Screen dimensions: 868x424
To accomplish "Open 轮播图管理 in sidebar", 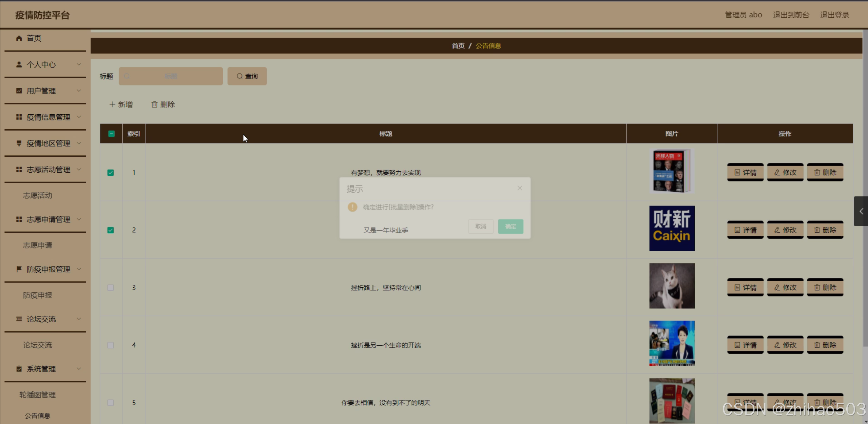I will pos(37,394).
